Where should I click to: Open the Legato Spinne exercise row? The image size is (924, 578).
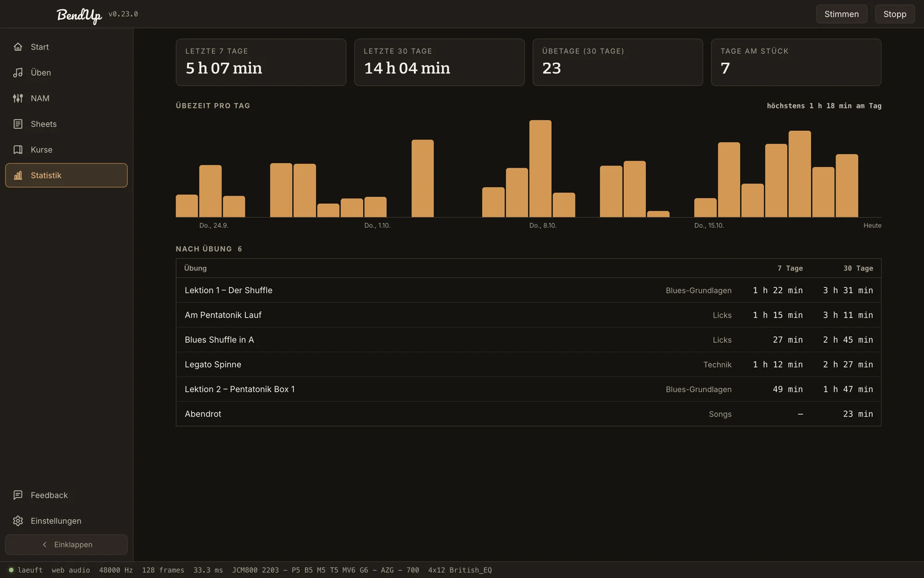(x=529, y=364)
